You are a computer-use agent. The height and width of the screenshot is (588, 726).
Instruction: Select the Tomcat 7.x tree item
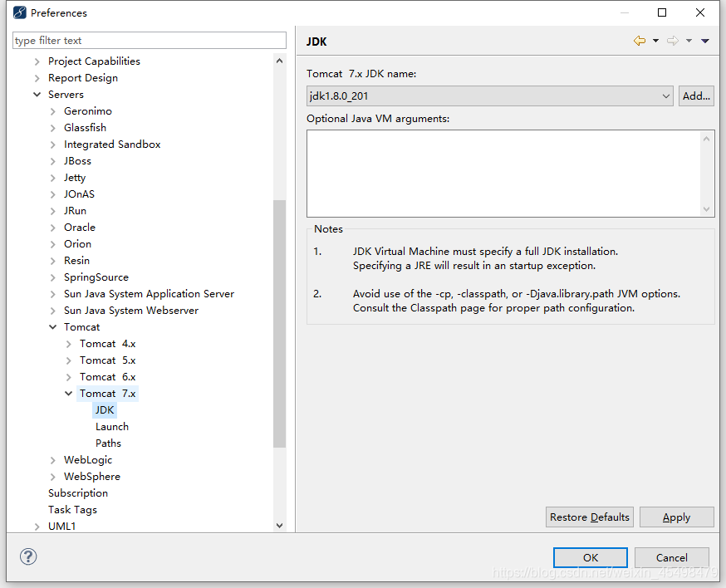click(x=107, y=394)
